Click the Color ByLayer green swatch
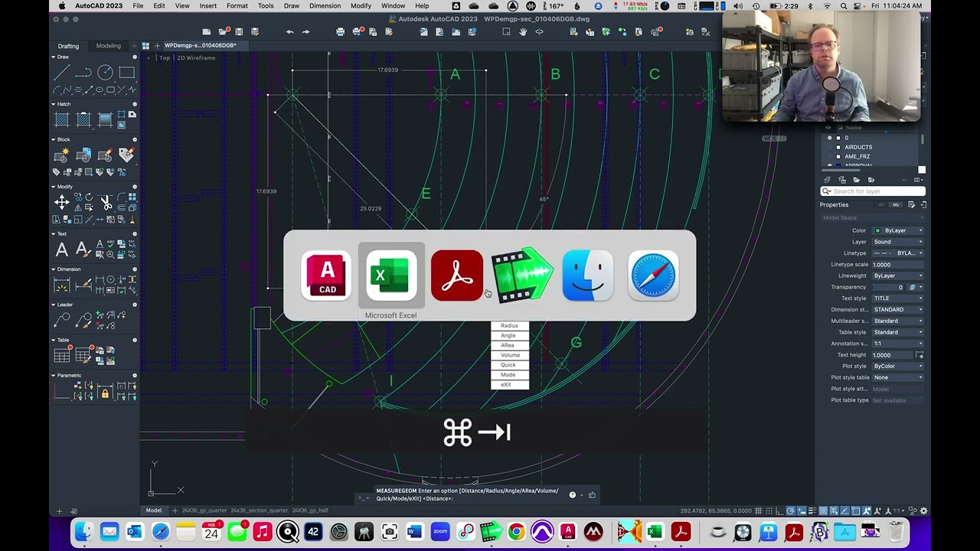980x551 pixels. [877, 230]
